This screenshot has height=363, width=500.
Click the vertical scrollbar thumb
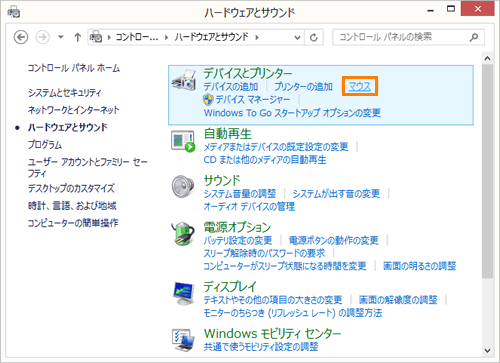point(487,171)
